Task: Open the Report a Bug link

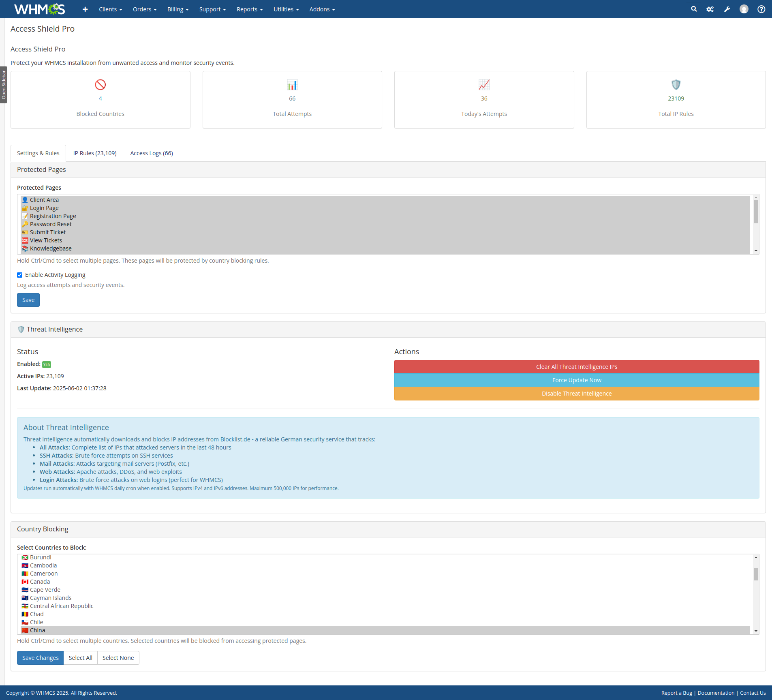Action: [x=677, y=693]
